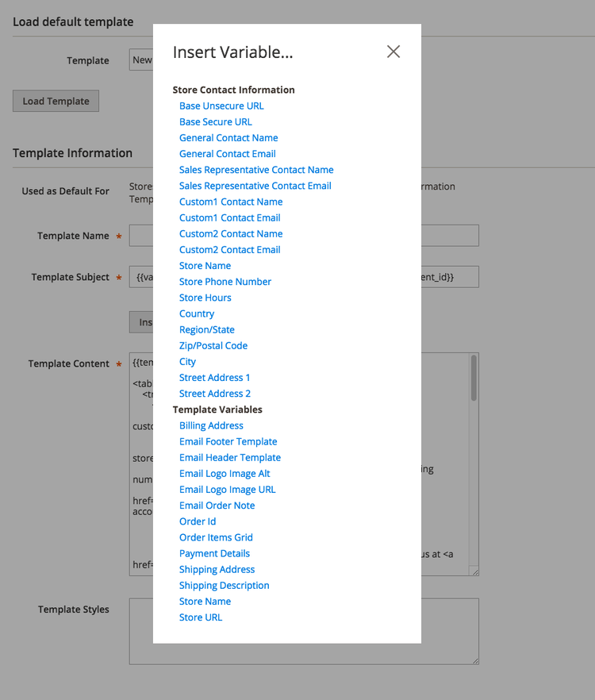Insert Sales Representative Contact Name variable
The height and width of the screenshot is (700, 595).
255,169
